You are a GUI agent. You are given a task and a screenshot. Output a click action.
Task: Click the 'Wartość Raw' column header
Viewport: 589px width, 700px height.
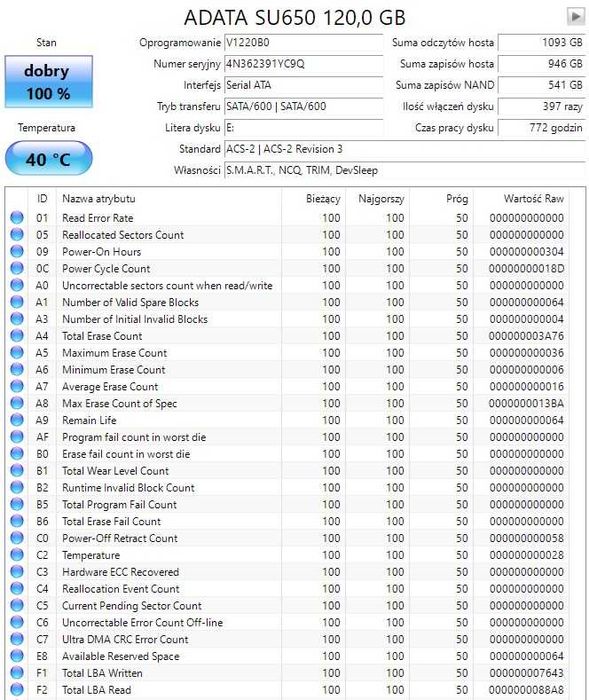pos(522,199)
